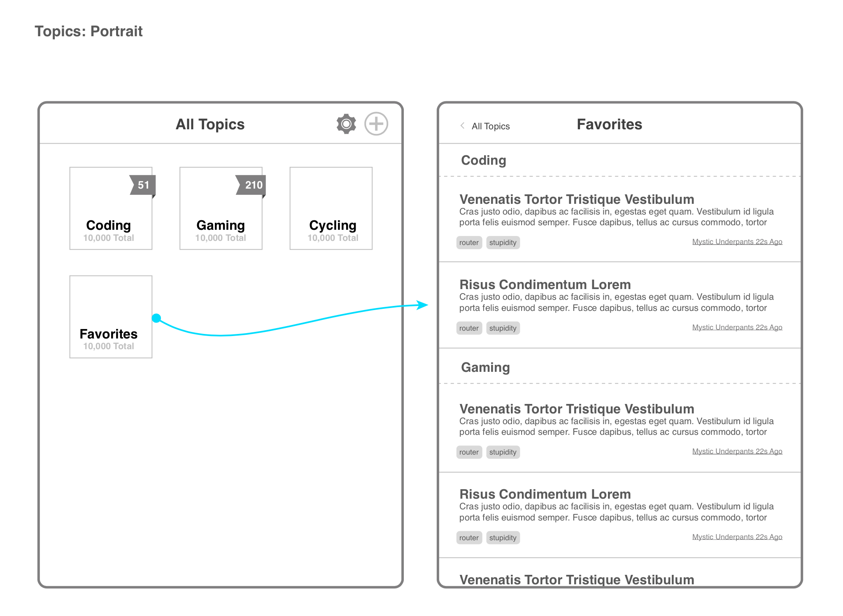Return to All Topics via back link
The width and height of the screenshot is (843, 616).
coord(491,126)
